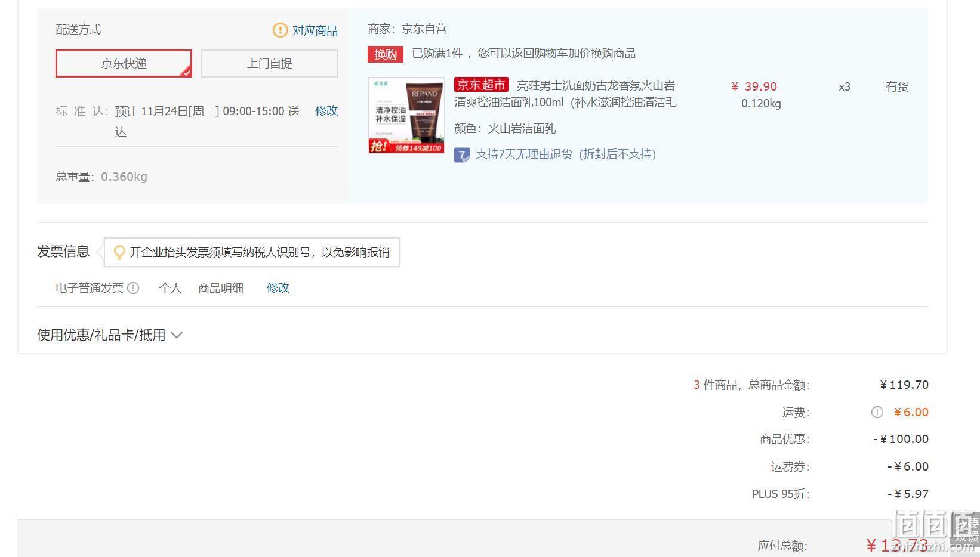Click the estimated delivery 11月24日 text
This screenshot has width=980, height=557.
[x=207, y=121]
